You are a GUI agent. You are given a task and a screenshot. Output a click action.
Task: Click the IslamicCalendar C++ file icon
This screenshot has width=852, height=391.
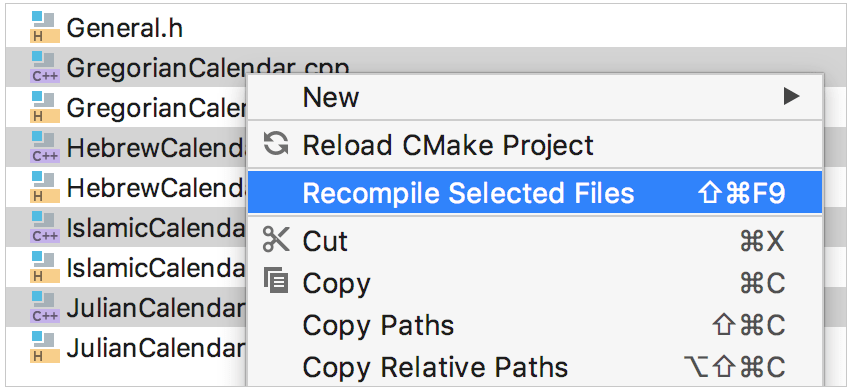click(x=45, y=228)
